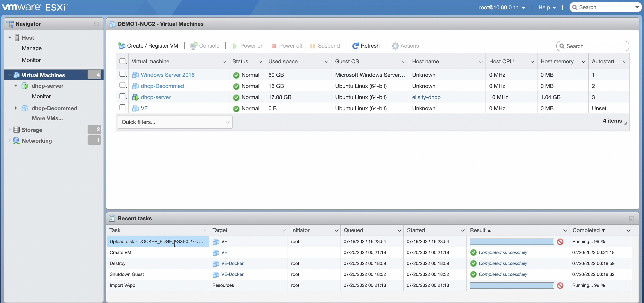Image resolution: width=644 pixels, height=303 pixels.
Task: Click the virtual machines Search field
Action: pyautogui.click(x=593, y=46)
